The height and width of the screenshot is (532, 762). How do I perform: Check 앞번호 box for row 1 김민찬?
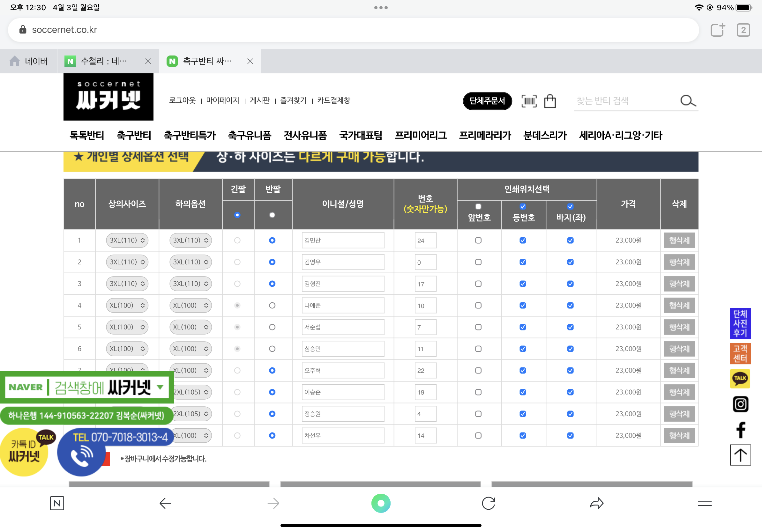coord(478,240)
